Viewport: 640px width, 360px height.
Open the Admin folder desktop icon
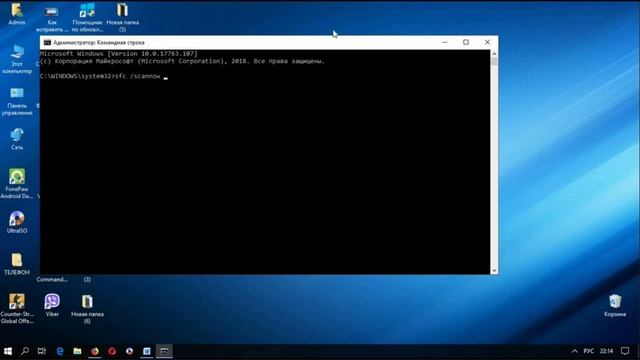(17, 13)
